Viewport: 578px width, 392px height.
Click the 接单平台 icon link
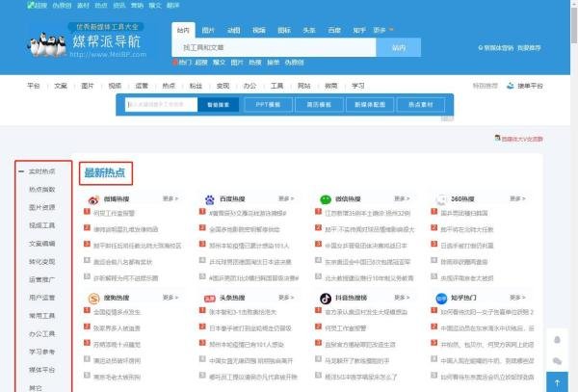525,86
